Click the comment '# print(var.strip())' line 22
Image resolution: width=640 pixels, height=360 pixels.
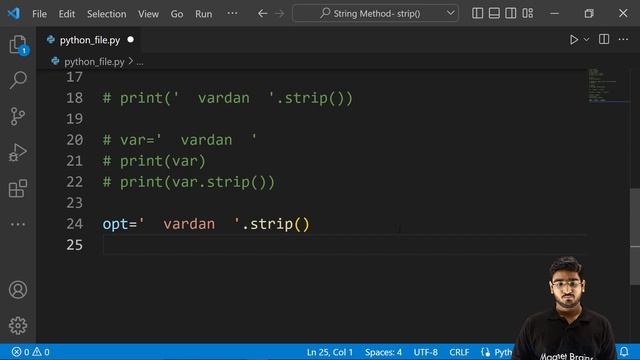(x=189, y=182)
